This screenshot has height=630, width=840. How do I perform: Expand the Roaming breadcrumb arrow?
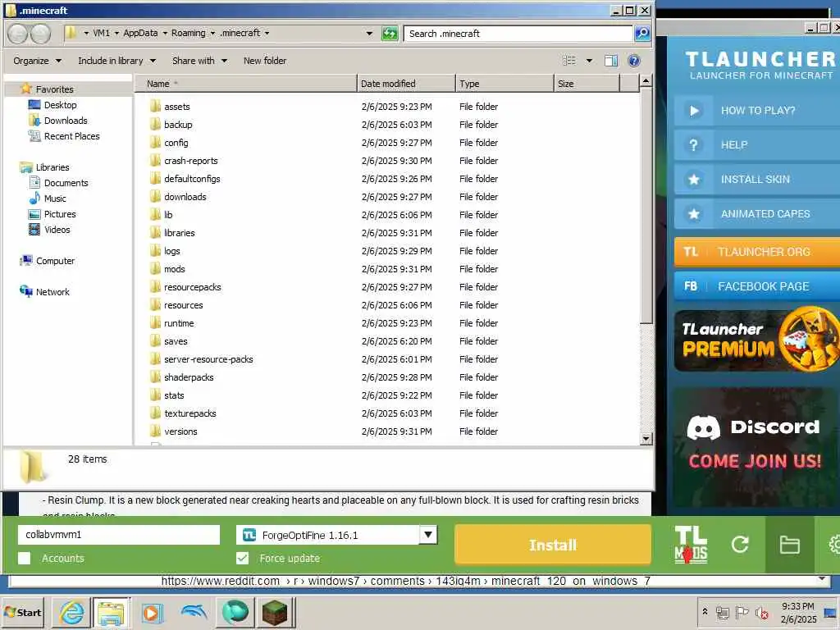[x=212, y=33]
